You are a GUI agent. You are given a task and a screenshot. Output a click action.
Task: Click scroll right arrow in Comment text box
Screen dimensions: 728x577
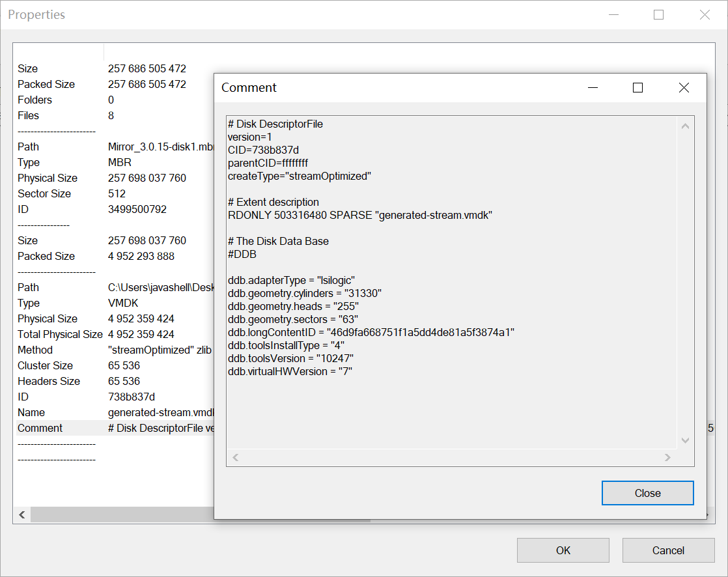(x=667, y=457)
